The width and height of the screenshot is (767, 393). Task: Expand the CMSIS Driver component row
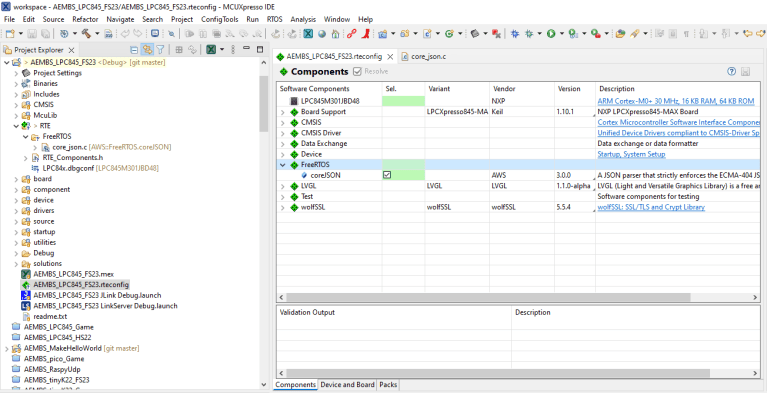pos(282,133)
